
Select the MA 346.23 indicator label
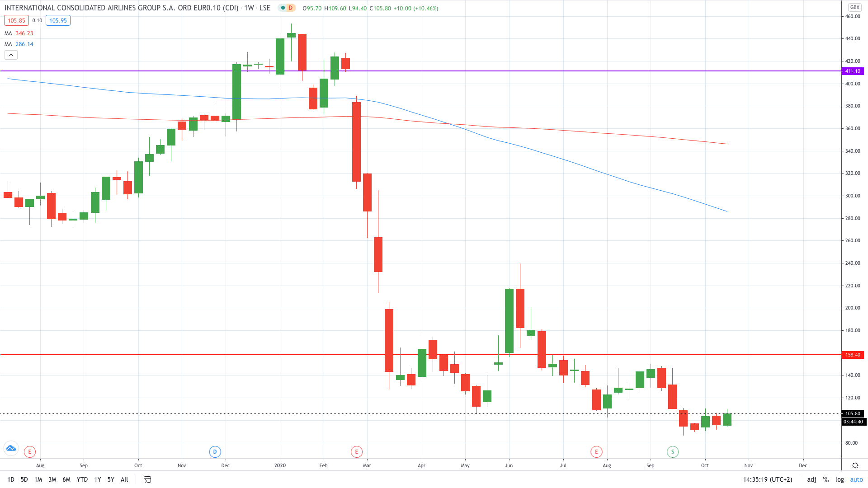pos(19,33)
